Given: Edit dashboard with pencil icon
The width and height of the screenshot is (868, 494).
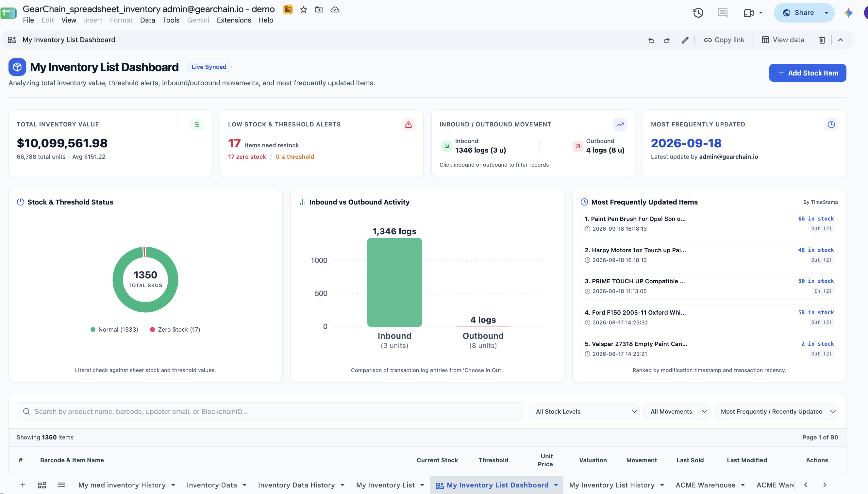Looking at the screenshot, I should [x=685, y=40].
